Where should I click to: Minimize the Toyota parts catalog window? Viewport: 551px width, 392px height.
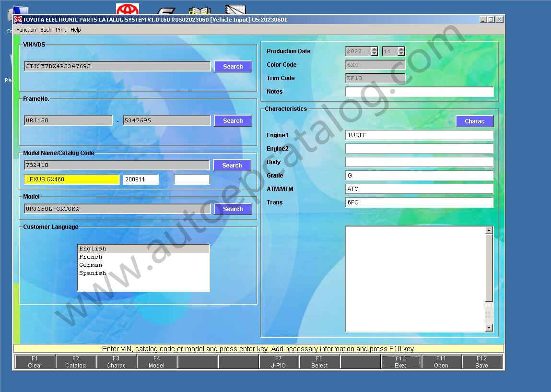[x=483, y=20]
